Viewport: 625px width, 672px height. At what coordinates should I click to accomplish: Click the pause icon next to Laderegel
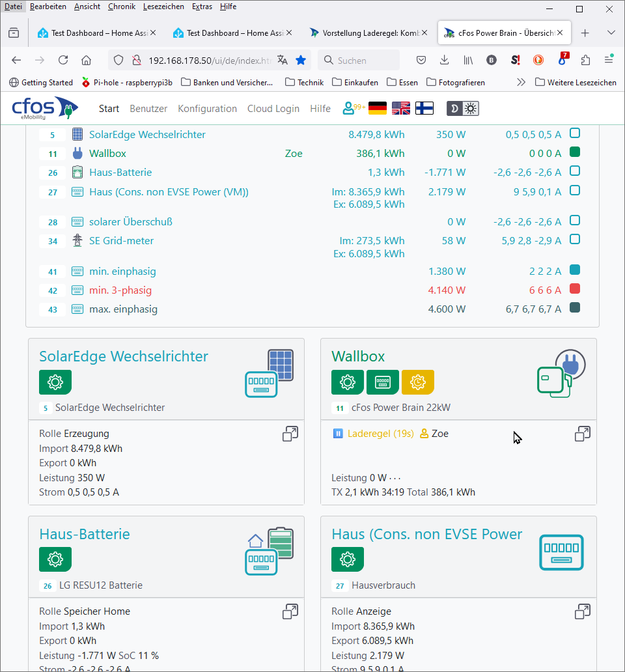tap(338, 434)
